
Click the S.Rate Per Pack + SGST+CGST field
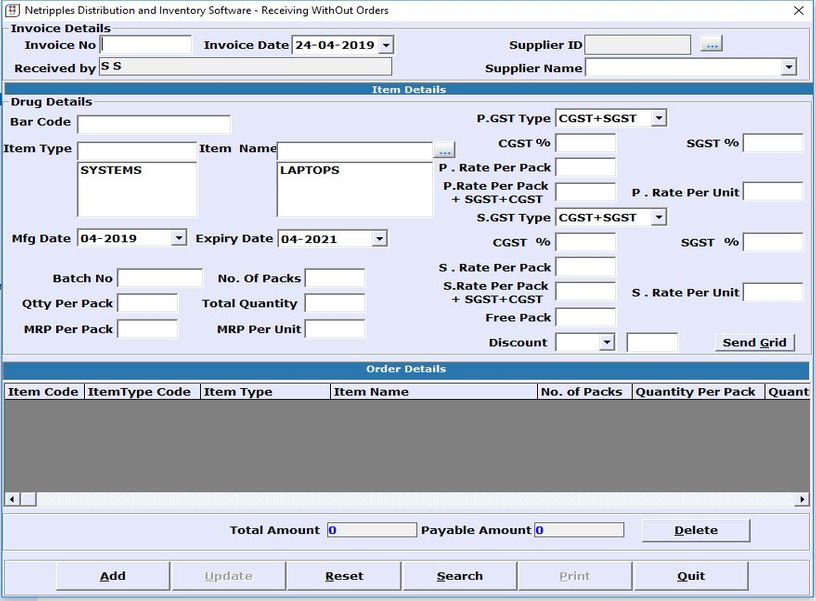[x=585, y=292]
